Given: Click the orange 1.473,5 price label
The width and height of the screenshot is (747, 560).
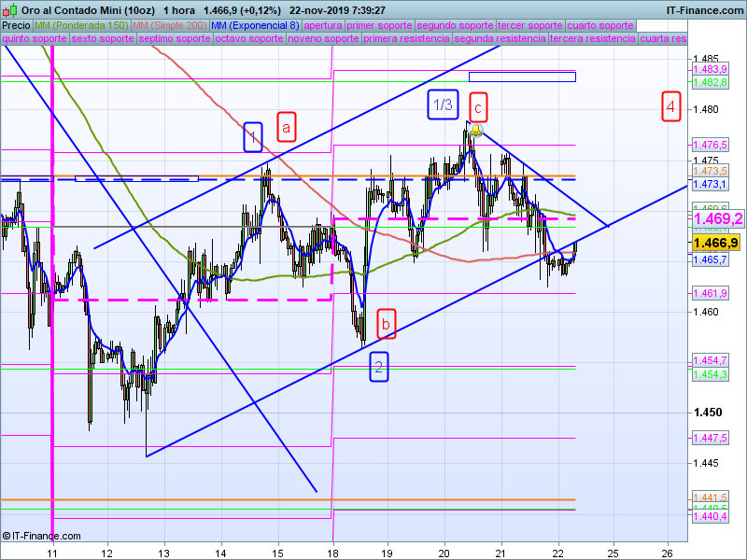Looking at the screenshot, I should [x=710, y=171].
